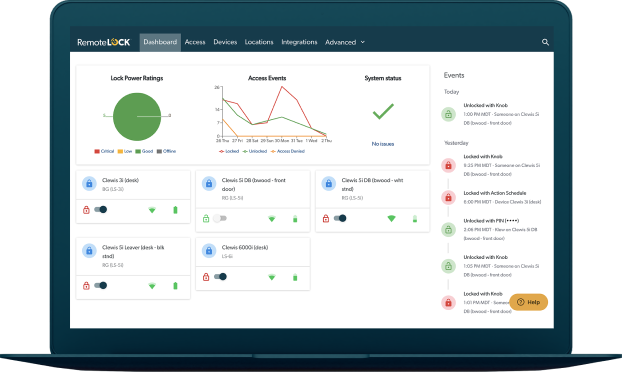Click the Events panel heading

[454, 75]
